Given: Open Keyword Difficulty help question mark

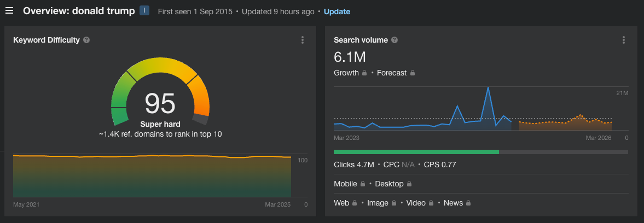Looking at the screenshot, I should coord(86,40).
